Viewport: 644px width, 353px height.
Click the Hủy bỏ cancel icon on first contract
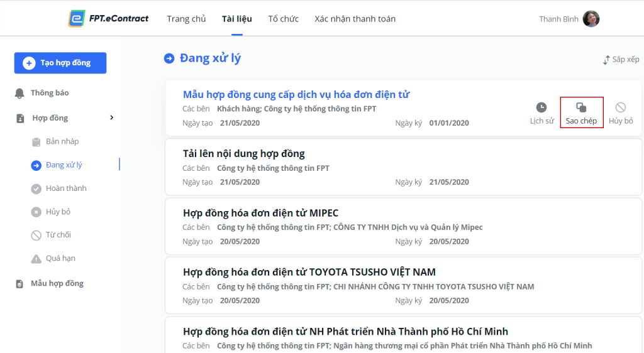621,107
